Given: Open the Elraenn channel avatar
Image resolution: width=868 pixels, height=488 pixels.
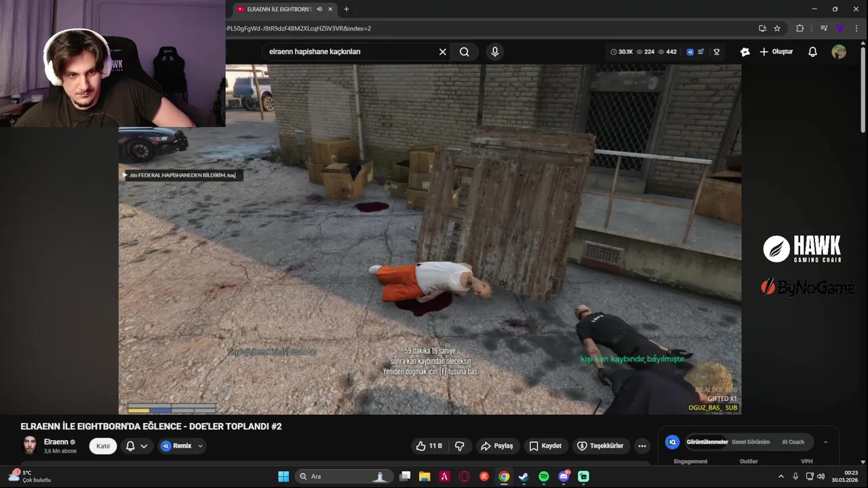Looking at the screenshot, I should click(30, 445).
